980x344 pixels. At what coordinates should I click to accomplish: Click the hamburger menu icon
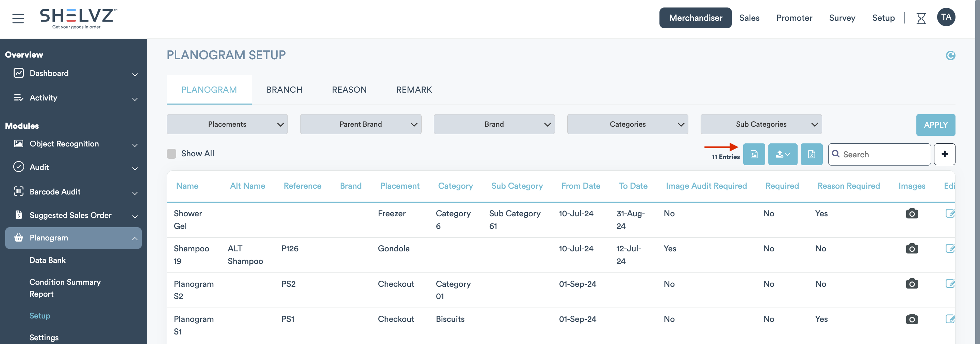tap(18, 18)
